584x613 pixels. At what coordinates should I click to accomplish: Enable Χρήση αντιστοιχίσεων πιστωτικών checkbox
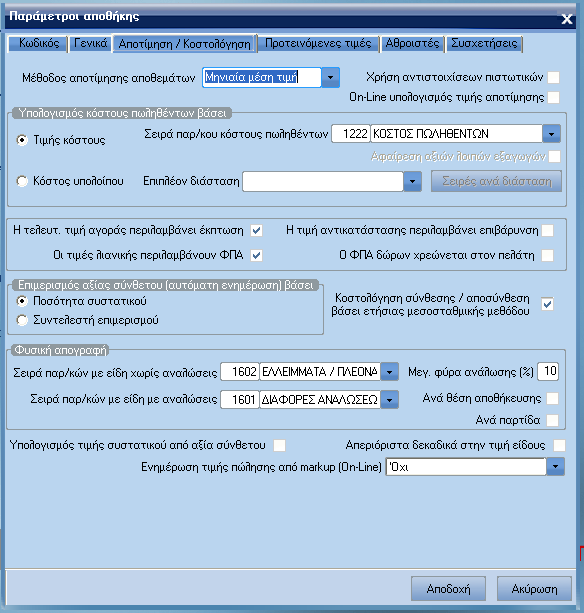(x=554, y=77)
